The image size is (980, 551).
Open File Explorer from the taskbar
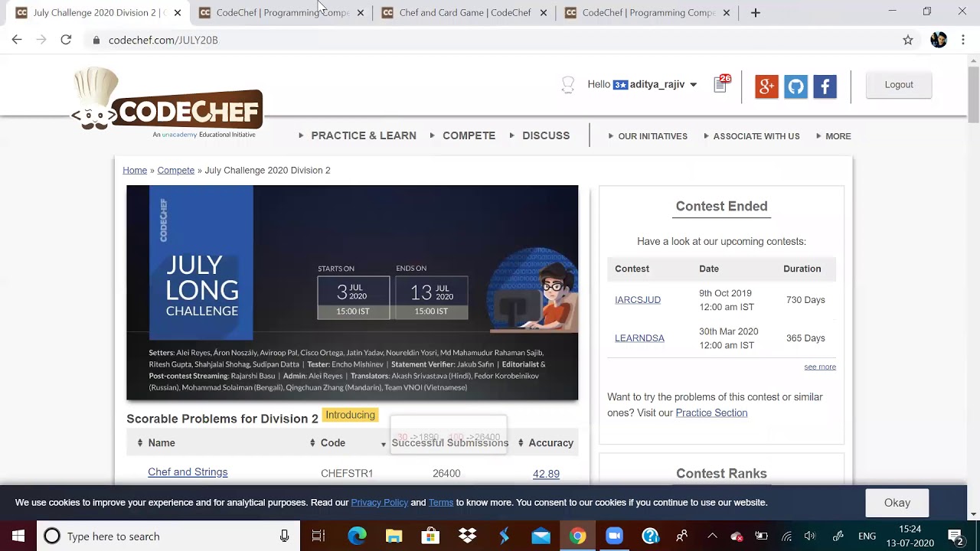click(x=394, y=536)
